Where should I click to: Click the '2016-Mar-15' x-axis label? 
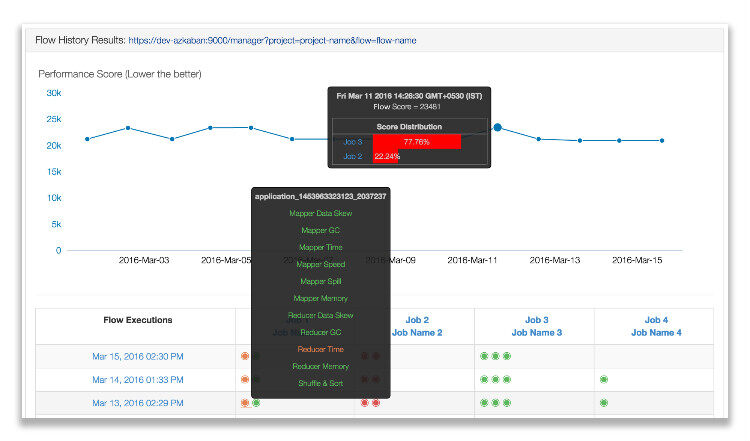pos(637,260)
